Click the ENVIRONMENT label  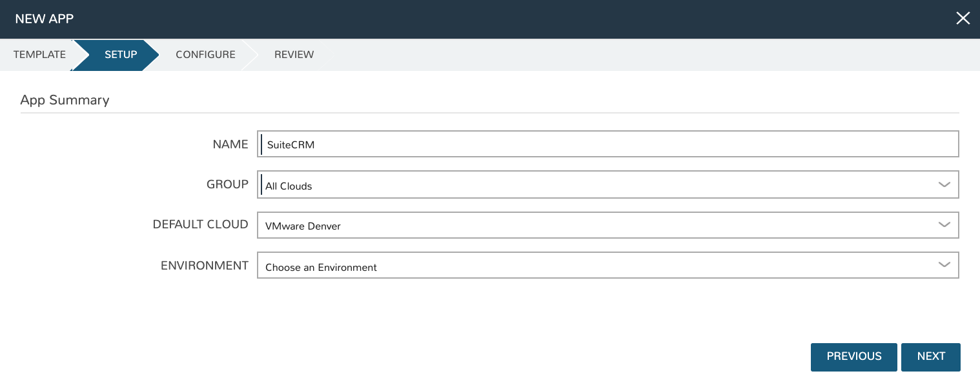point(204,265)
